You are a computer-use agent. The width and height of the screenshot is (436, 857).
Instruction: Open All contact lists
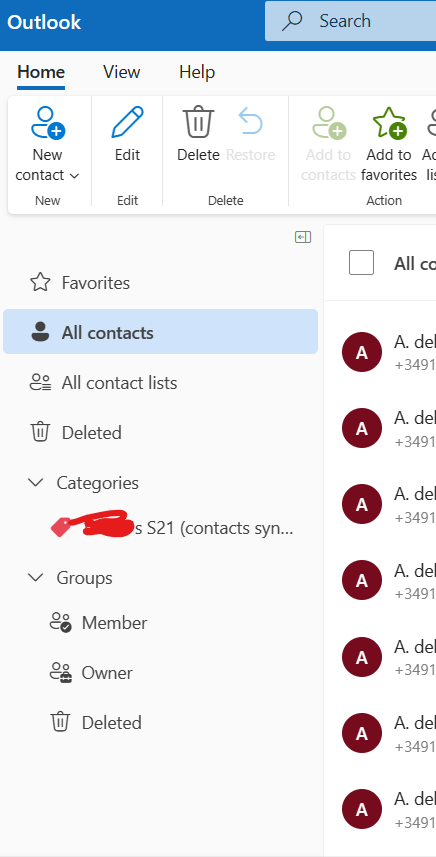pyautogui.click(x=161, y=383)
